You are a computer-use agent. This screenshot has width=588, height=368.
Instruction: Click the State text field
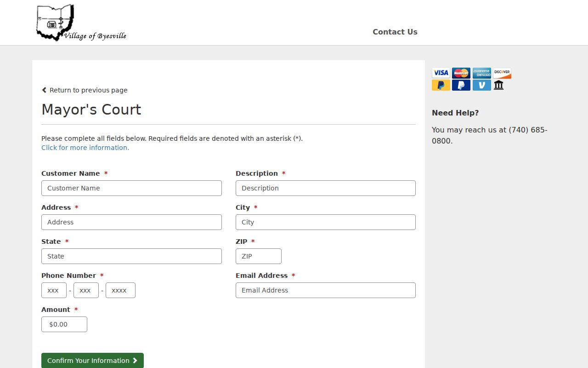tap(131, 256)
